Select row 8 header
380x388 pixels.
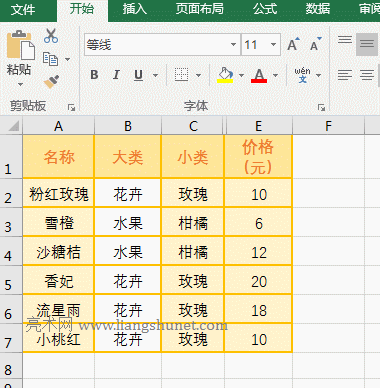(11, 365)
